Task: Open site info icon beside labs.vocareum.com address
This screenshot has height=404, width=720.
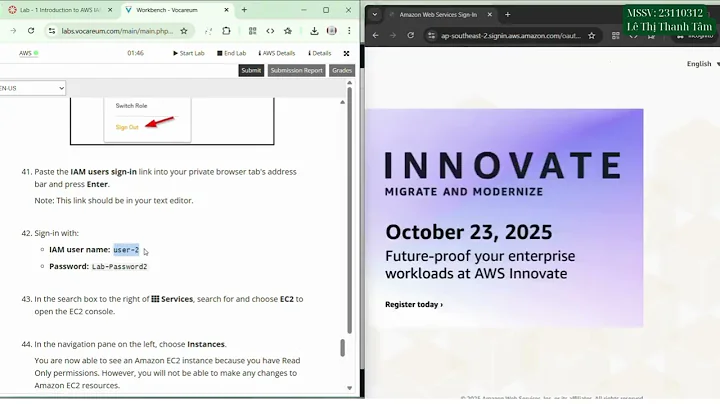Action: [52, 31]
